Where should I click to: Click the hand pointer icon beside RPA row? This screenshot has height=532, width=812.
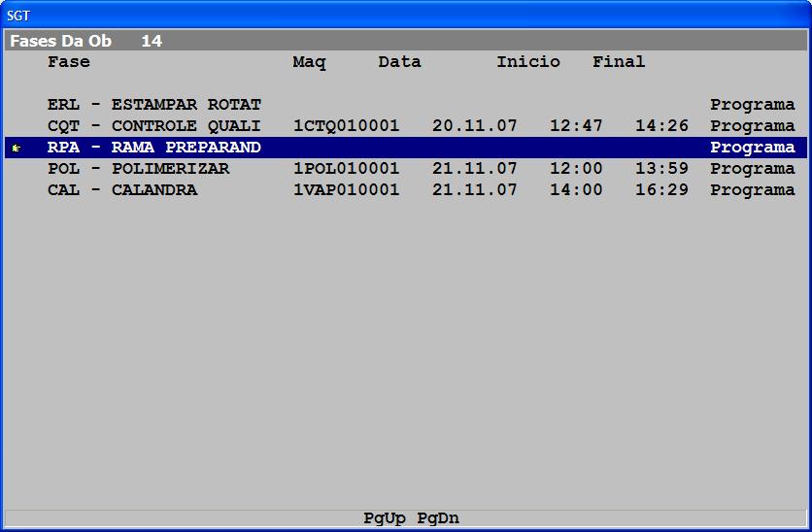(x=17, y=148)
